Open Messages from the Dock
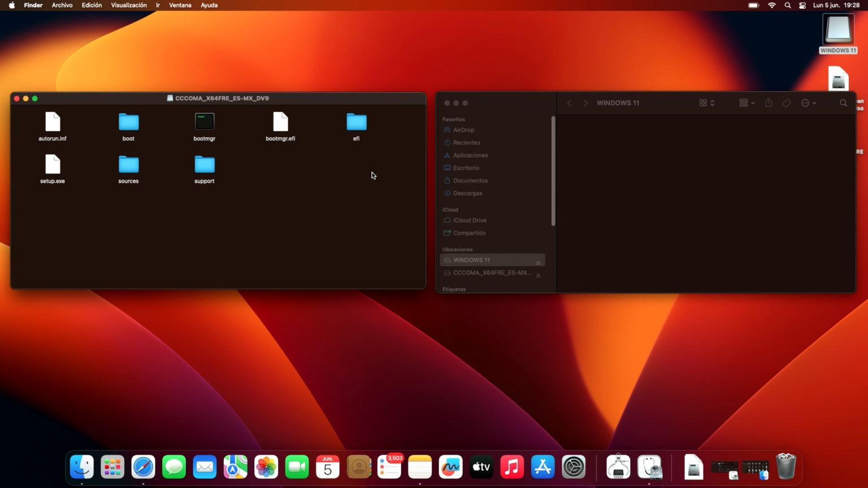868x488 pixels. (174, 467)
